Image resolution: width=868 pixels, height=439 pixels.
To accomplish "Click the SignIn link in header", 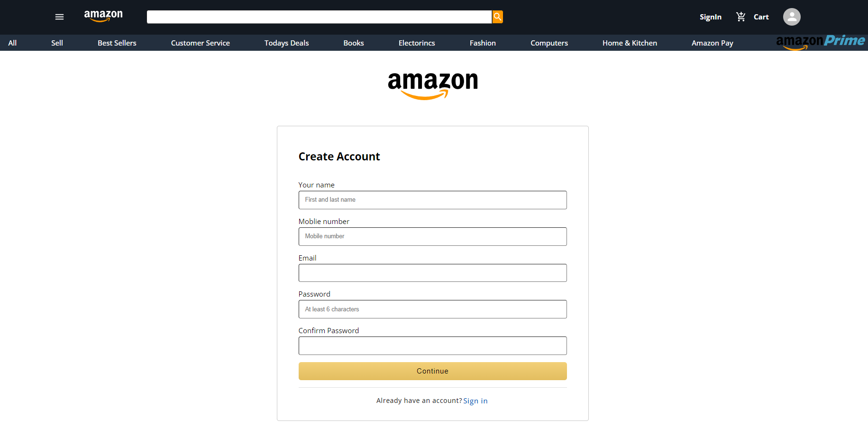I will pos(711,17).
